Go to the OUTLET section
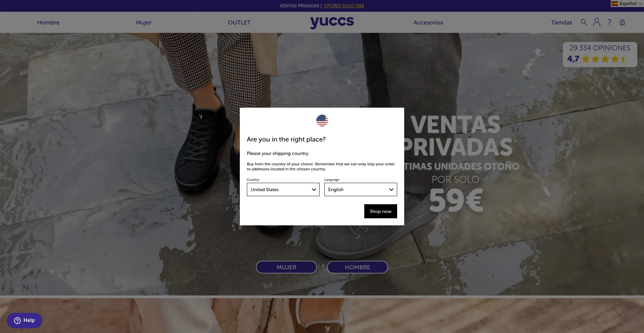 (x=239, y=22)
